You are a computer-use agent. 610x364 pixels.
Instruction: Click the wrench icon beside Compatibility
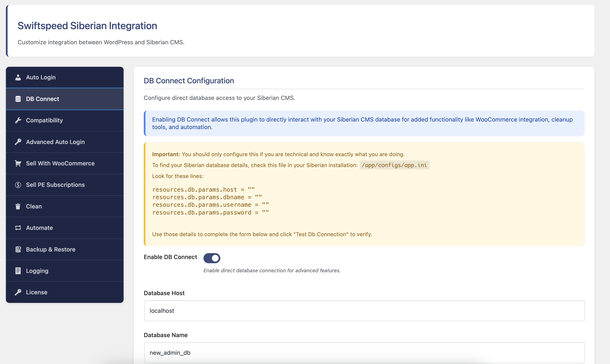click(18, 120)
